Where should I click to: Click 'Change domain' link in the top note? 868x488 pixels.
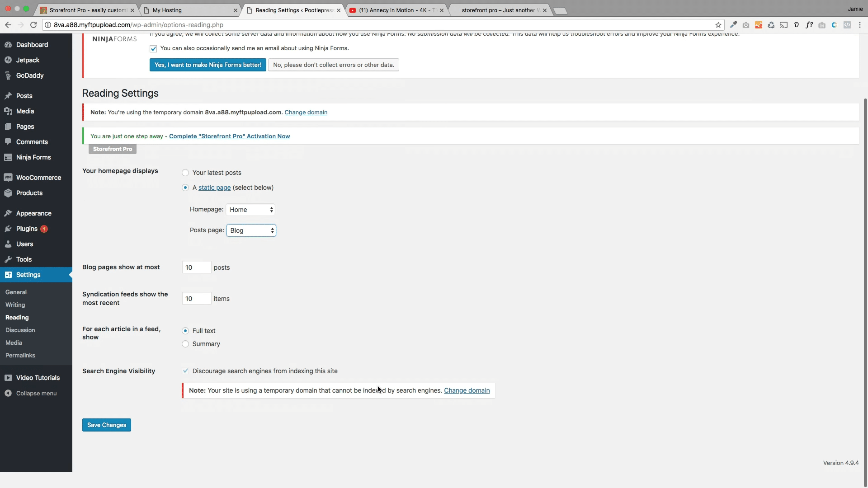[306, 113]
